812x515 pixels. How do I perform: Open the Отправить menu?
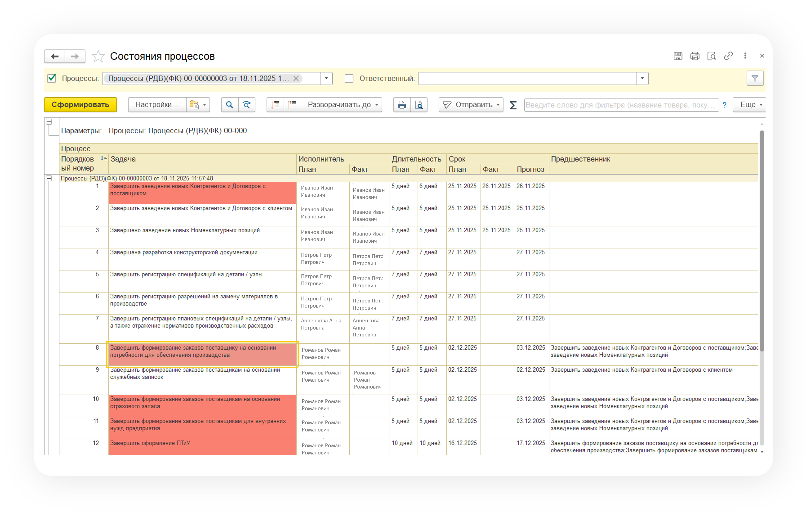coord(471,105)
